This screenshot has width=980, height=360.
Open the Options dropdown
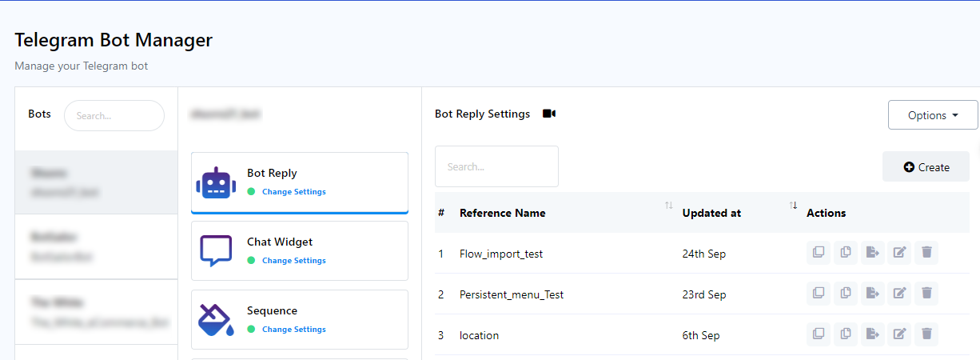(932, 115)
